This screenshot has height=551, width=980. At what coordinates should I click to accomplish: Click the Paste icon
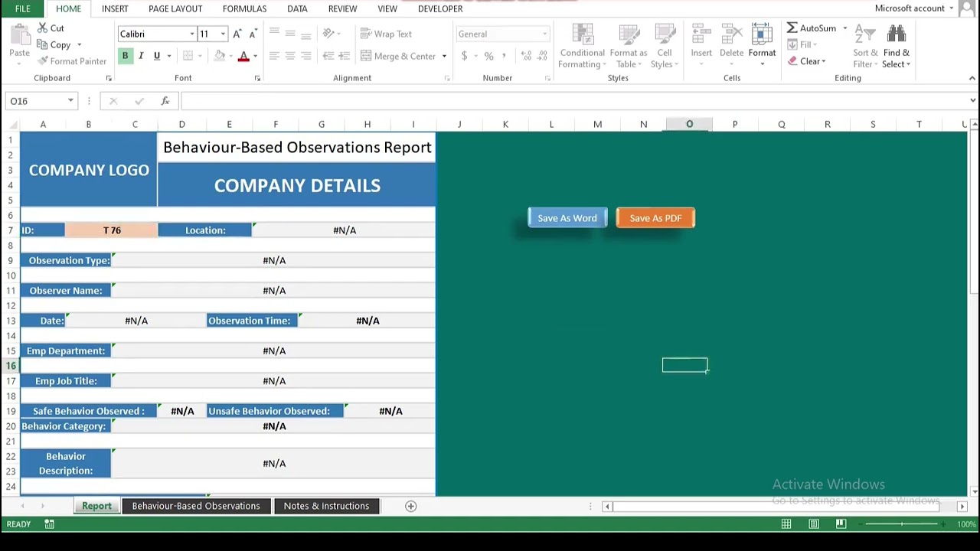click(19, 35)
